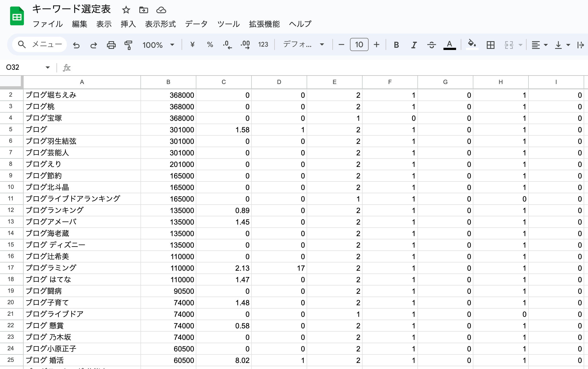Image resolution: width=588 pixels, height=369 pixels.
Task: Open the 挿入 menu
Action: pyautogui.click(x=128, y=24)
